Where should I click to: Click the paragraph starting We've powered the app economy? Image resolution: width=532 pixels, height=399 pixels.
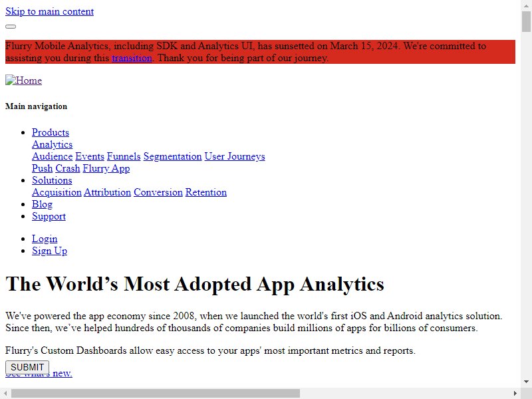(254, 322)
